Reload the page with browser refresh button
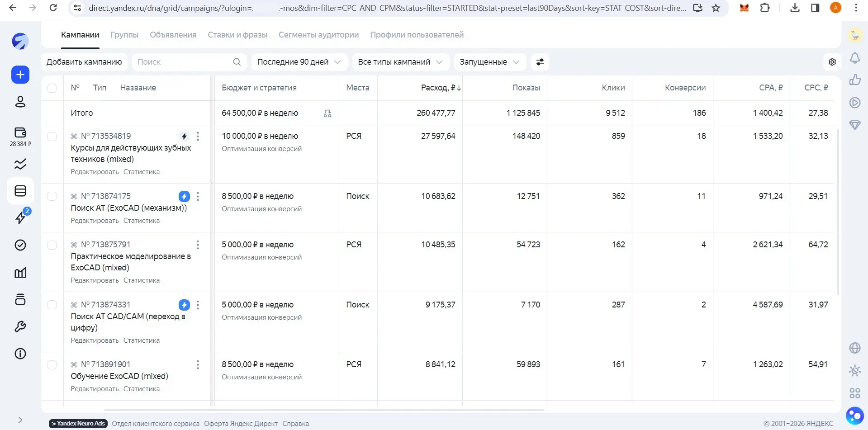This screenshot has height=430, width=868. [x=53, y=8]
